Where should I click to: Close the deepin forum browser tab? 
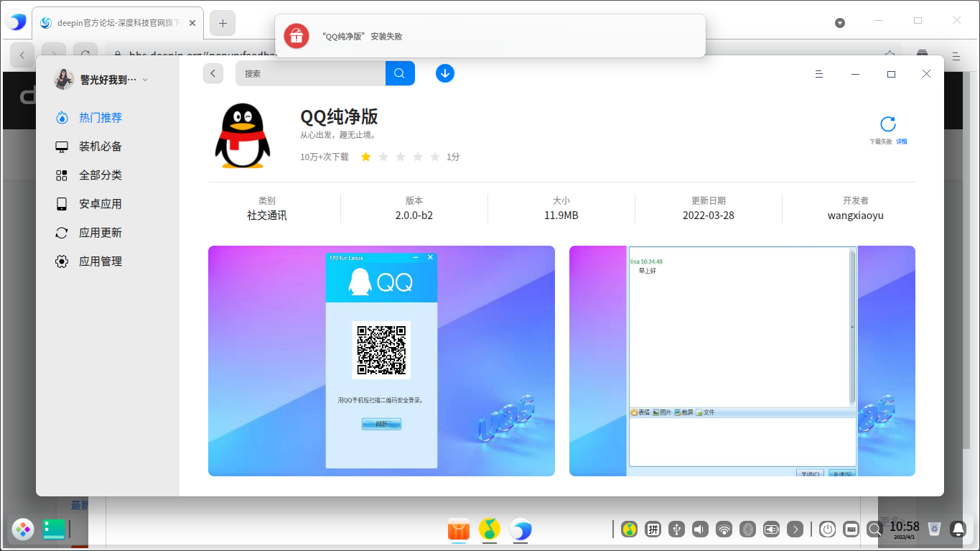(x=192, y=23)
